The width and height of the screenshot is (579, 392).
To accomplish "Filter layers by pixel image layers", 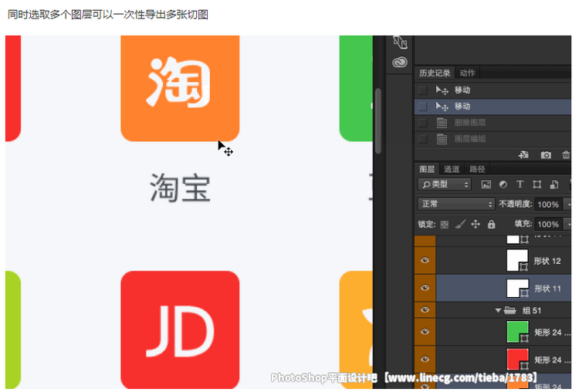I will 486,184.
